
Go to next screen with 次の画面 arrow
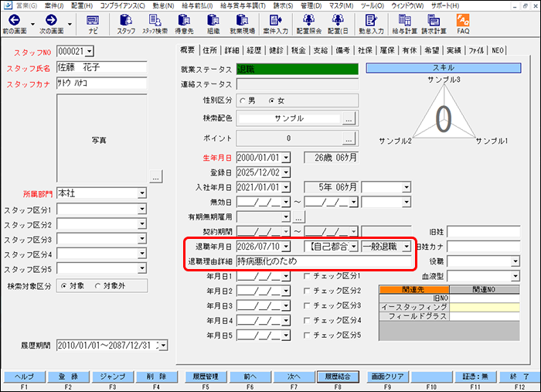[x=51, y=24]
